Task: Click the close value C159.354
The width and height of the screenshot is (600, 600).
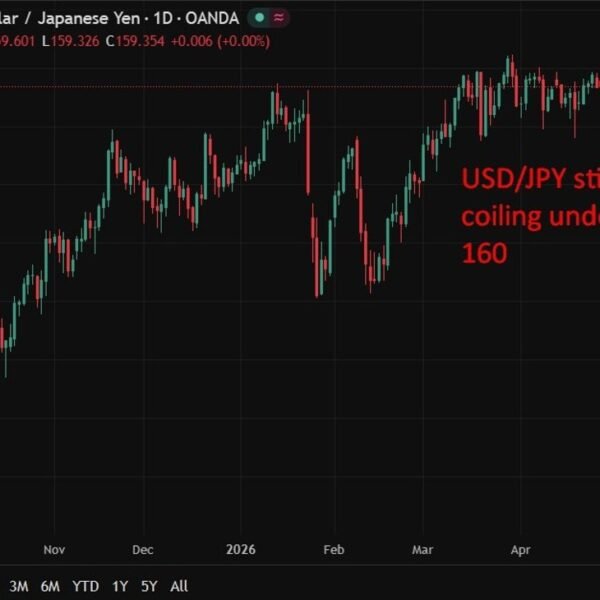Action: coord(135,41)
